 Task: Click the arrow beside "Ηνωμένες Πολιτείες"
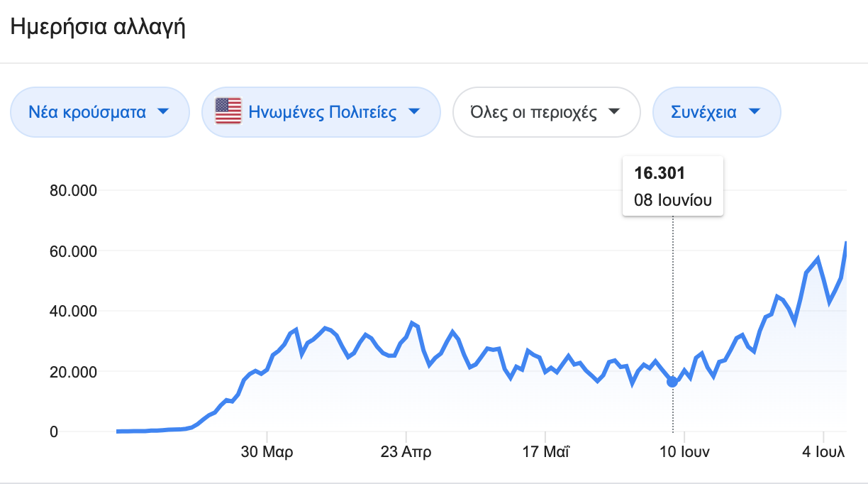pyautogui.click(x=415, y=111)
